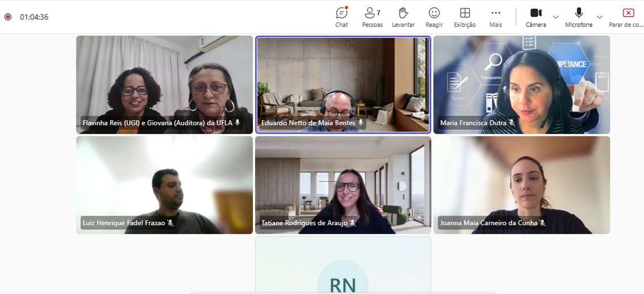The height and width of the screenshot is (294, 644).
Task: Click the red recording indicator
Action: point(8,17)
